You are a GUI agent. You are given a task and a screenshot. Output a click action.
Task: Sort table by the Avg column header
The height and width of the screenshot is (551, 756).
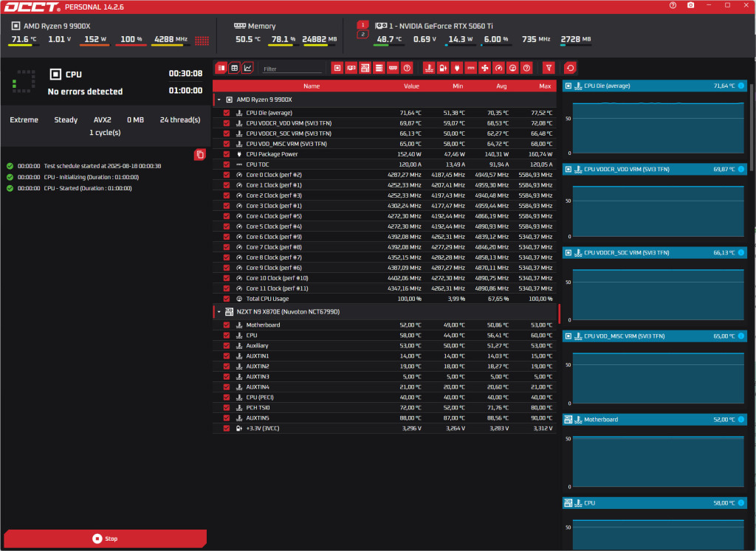click(501, 86)
